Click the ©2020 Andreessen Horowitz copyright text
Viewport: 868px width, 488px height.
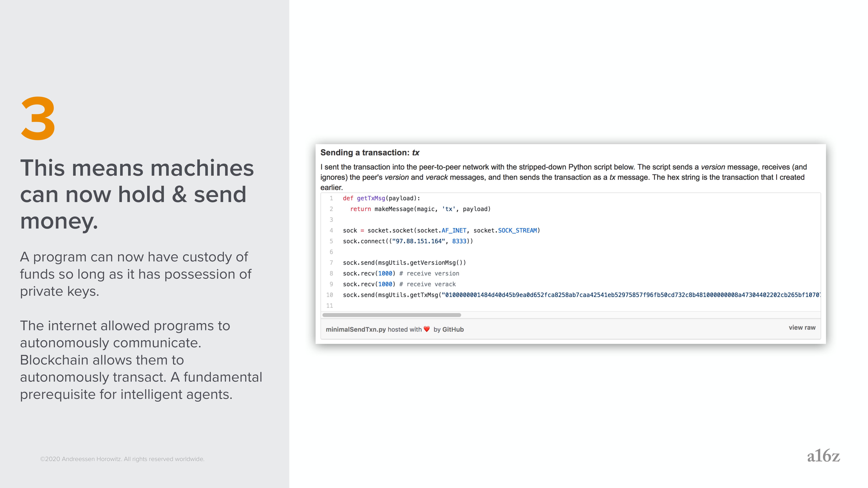pos(122,459)
